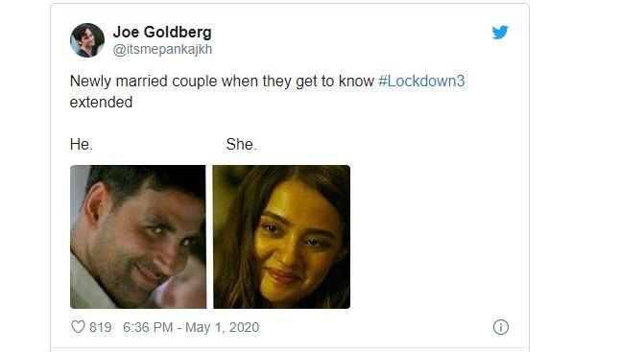Open Joe Goldberg's profile avatar
The image size is (644, 352).
[x=87, y=40]
